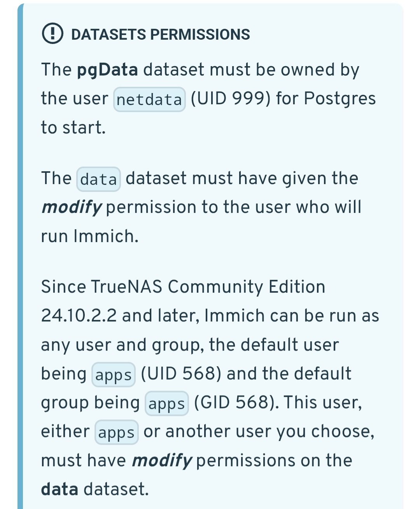Click the bold pgData text

[x=107, y=70]
